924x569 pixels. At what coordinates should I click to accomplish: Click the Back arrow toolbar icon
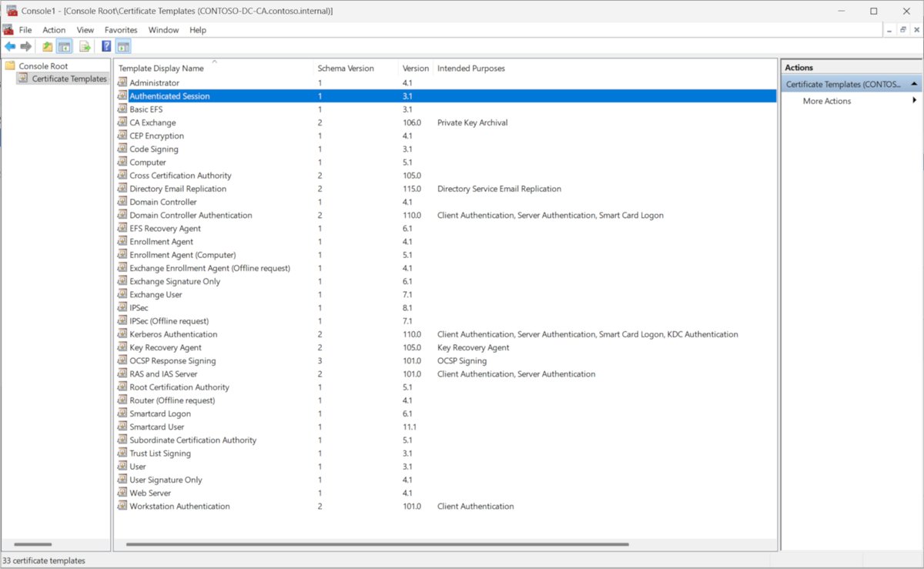10,47
